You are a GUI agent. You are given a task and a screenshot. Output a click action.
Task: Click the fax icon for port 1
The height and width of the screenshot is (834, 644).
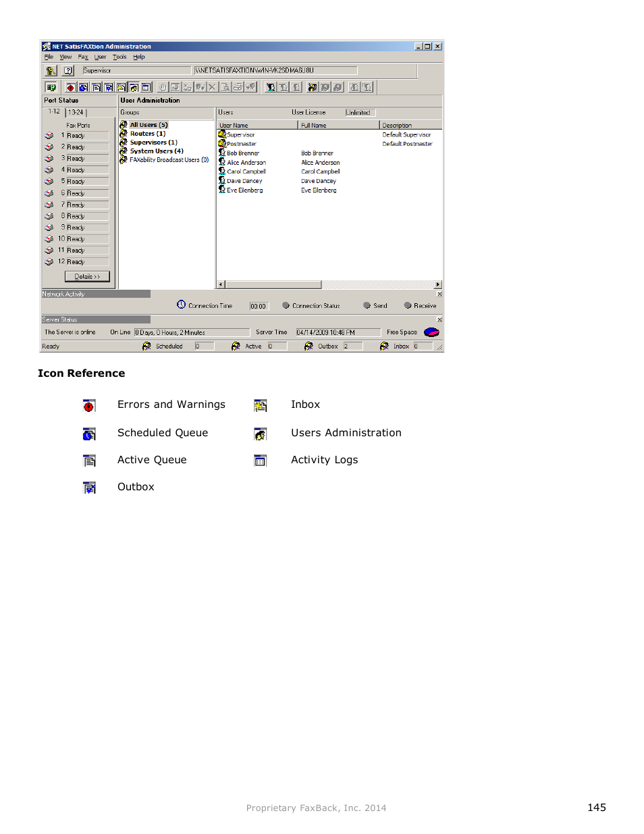point(49,136)
